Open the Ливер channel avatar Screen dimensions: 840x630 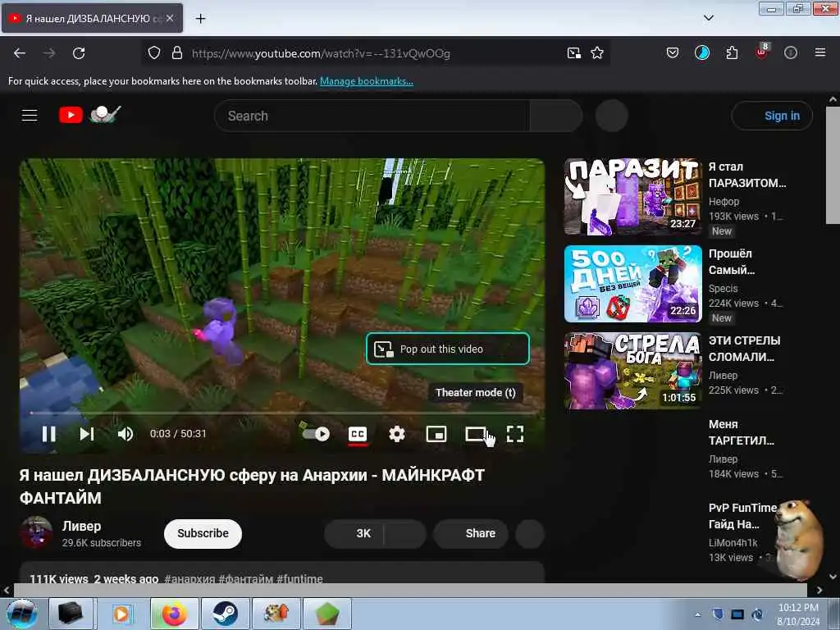[36, 532]
